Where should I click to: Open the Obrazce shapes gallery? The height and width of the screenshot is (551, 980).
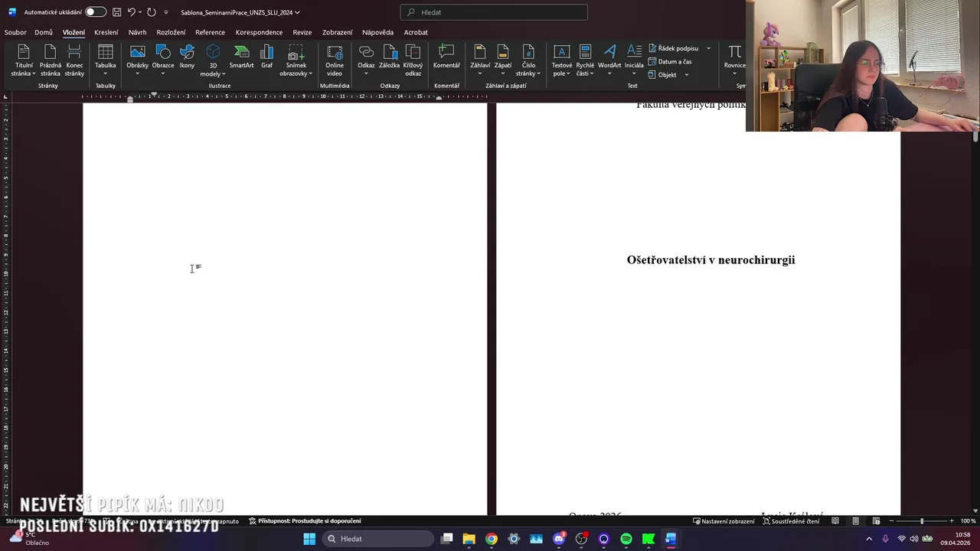point(163,60)
